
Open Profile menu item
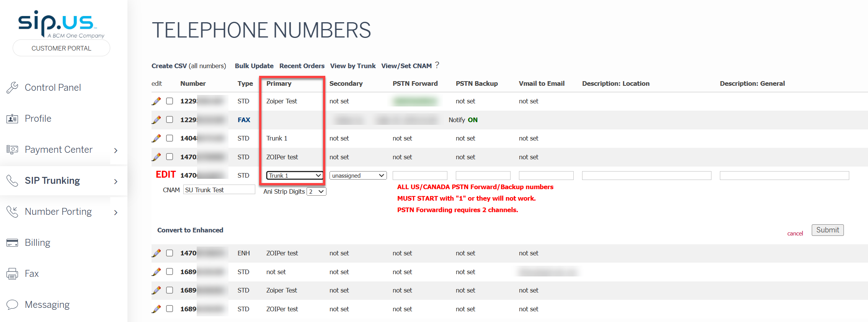[x=38, y=119]
